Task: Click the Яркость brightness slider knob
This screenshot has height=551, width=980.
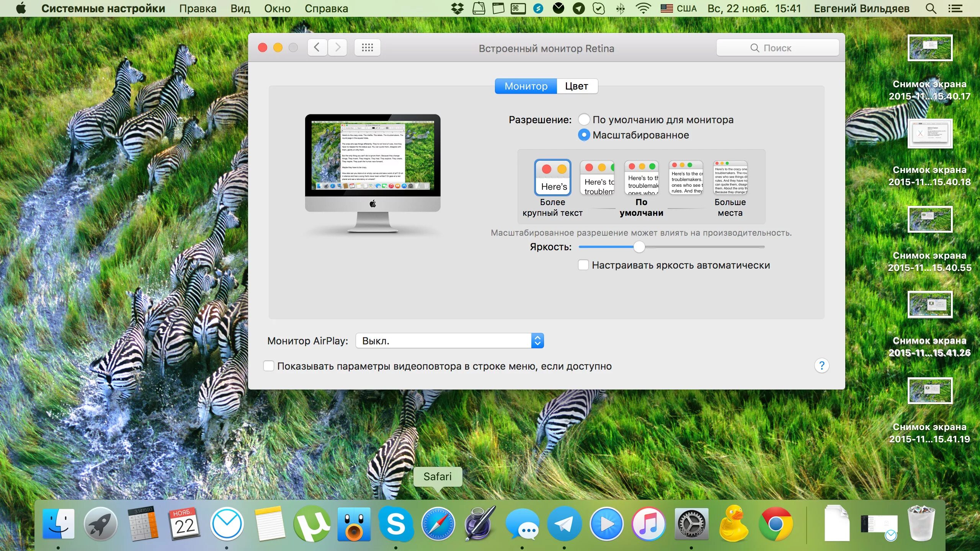Action: pyautogui.click(x=639, y=247)
